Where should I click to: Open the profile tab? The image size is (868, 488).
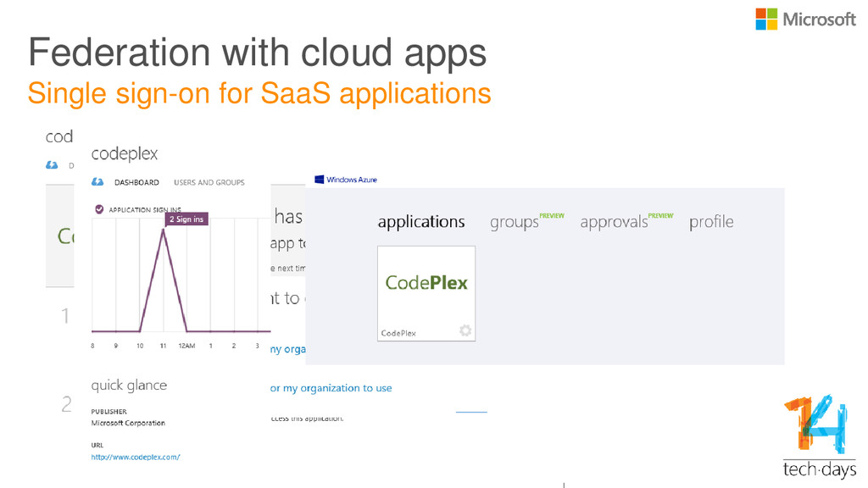(x=711, y=222)
